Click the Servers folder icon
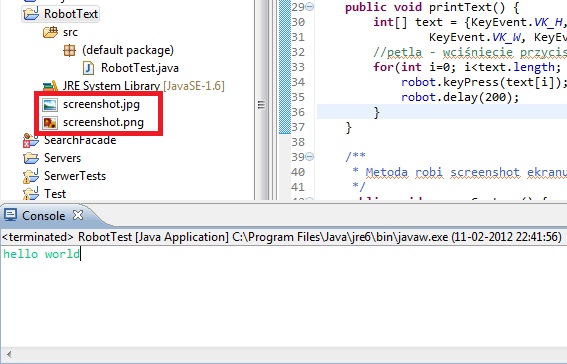This screenshot has height=364, width=567. 31,158
